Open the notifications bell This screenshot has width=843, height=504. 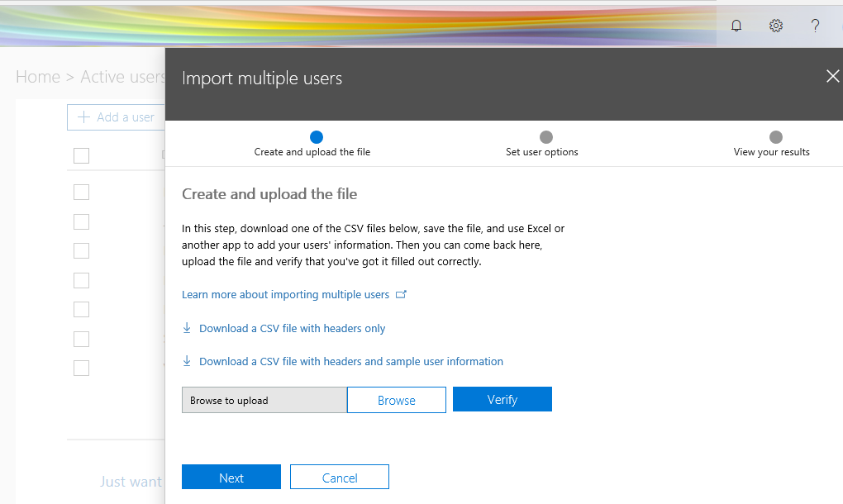tap(736, 26)
